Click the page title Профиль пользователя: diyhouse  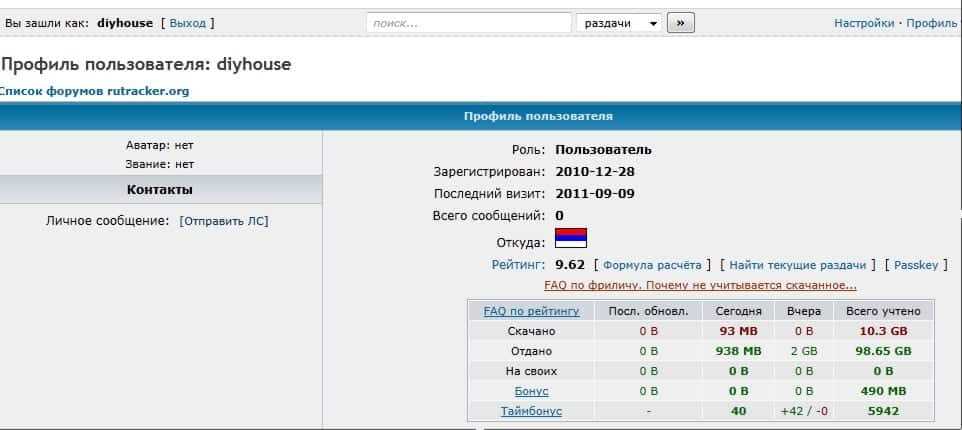146,64
